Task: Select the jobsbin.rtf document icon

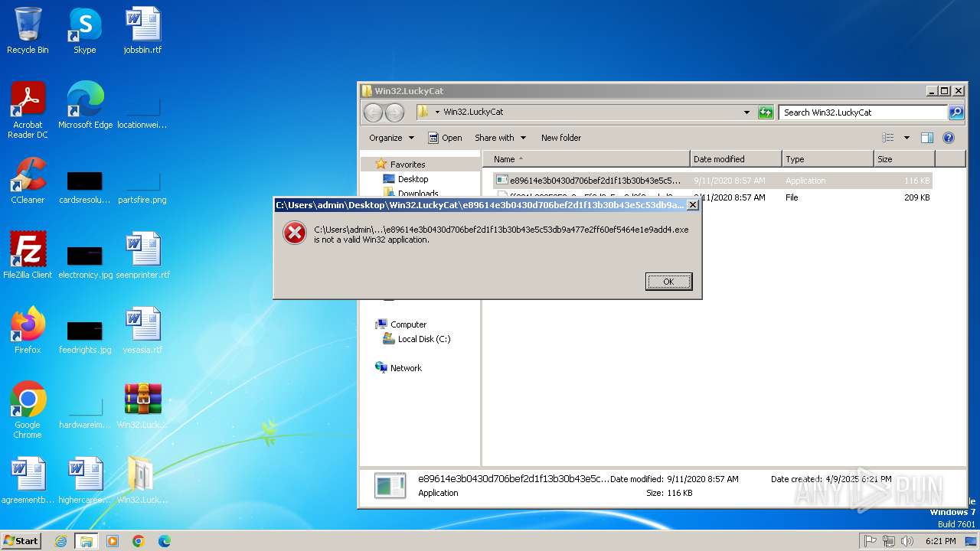Action: coord(142,31)
